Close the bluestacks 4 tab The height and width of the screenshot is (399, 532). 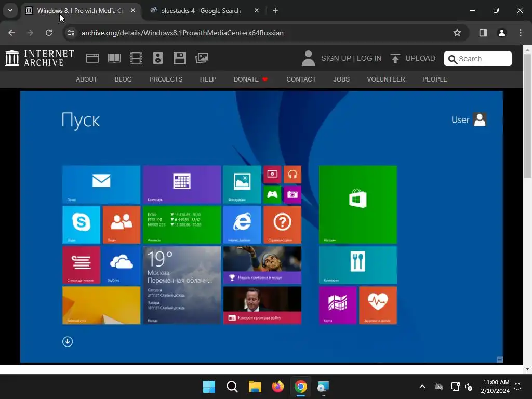pyautogui.click(x=257, y=10)
